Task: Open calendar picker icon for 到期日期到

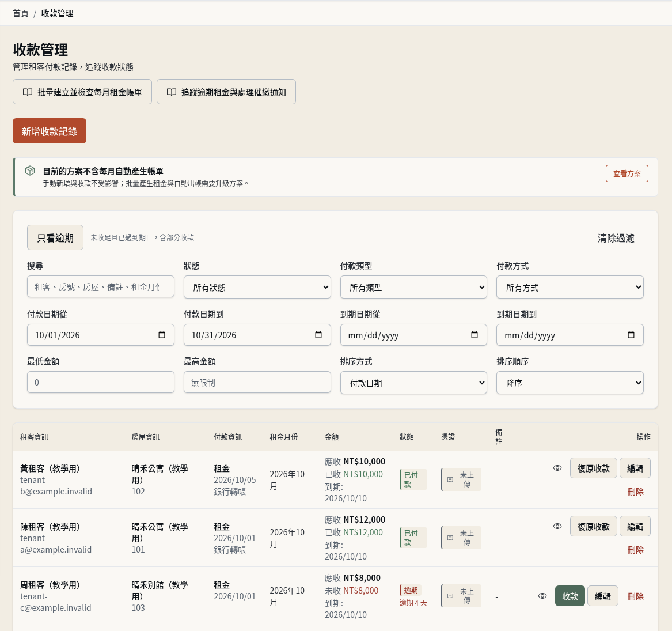Action: coord(631,335)
